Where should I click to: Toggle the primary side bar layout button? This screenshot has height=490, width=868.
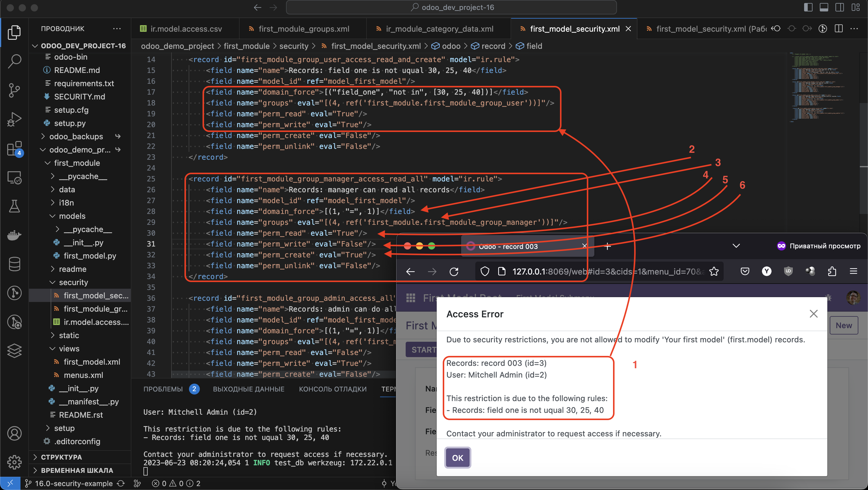pyautogui.click(x=808, y=8)
